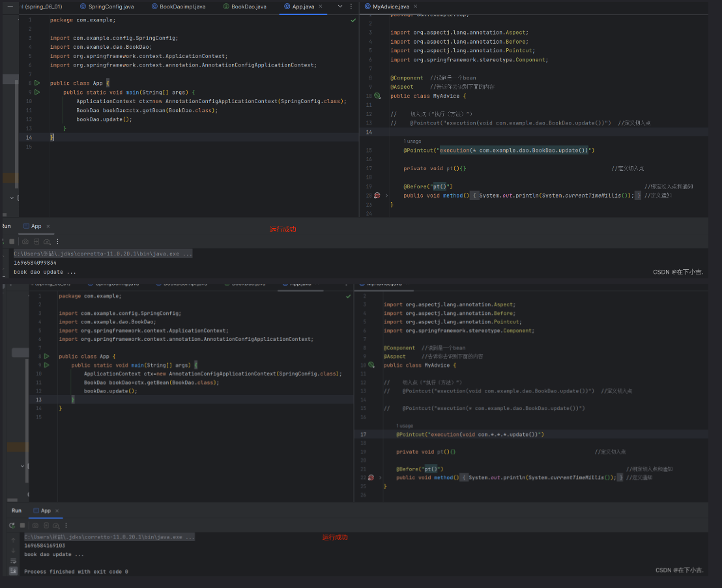Click advice gutter icon beside method() in upper MyAdvice
722x588 pixels.
377,196
